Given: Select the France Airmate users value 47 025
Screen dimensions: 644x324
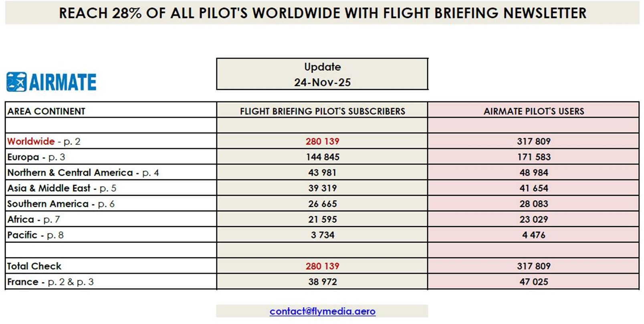Looking at the screenshot, I should [x=533, y=281].
